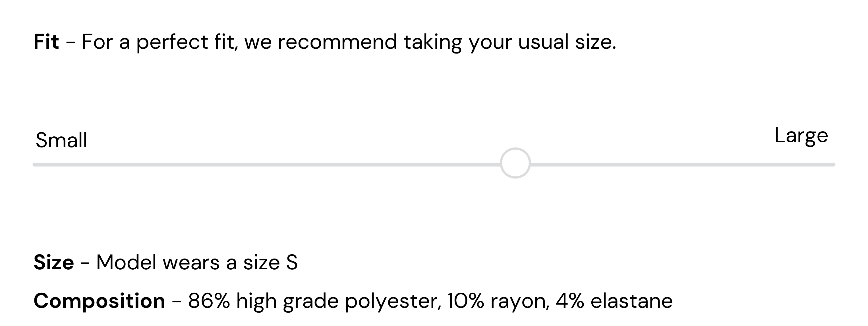Click the far-left end of the fit slider
Image resolution: width=868 pixels, height=326 pixels.
coord(35,165)
